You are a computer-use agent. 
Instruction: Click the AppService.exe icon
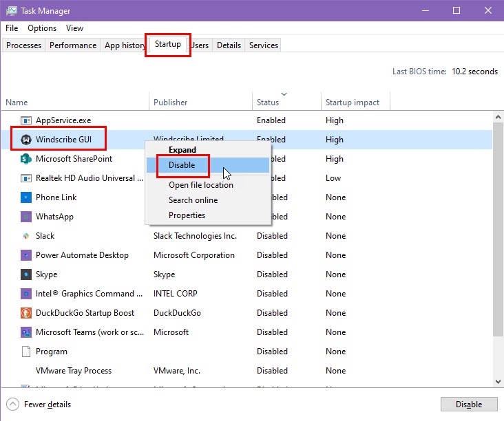(26, 120)
